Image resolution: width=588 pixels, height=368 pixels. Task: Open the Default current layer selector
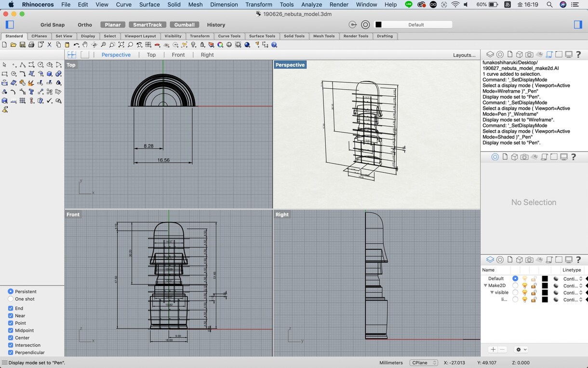pyautogui.click(x=413, y=25)
